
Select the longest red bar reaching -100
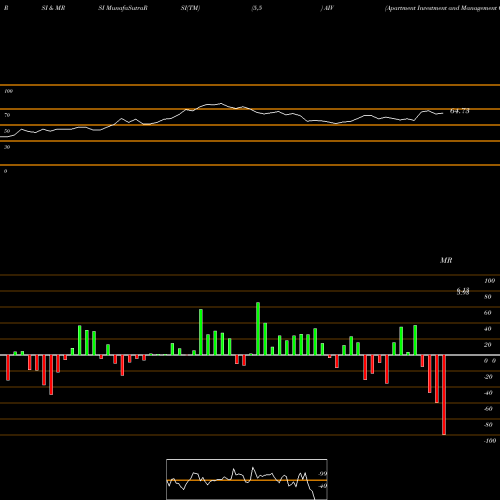(444, 395)
